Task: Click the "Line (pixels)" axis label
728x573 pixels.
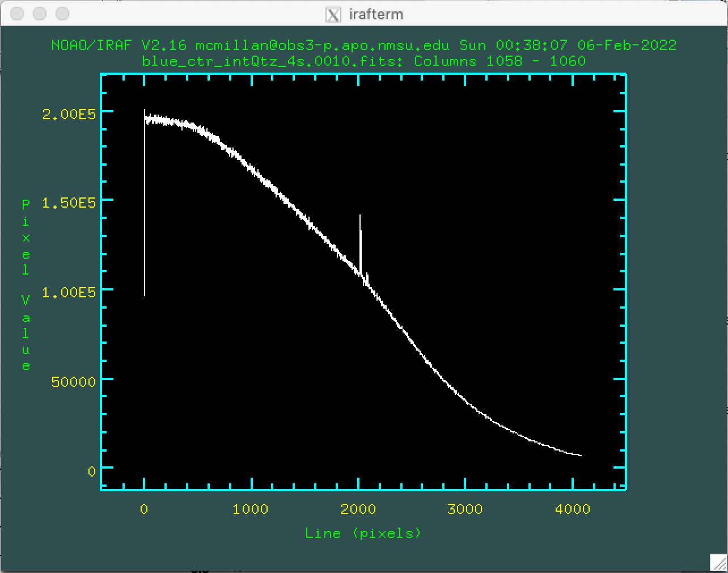Action: (363, 533)
